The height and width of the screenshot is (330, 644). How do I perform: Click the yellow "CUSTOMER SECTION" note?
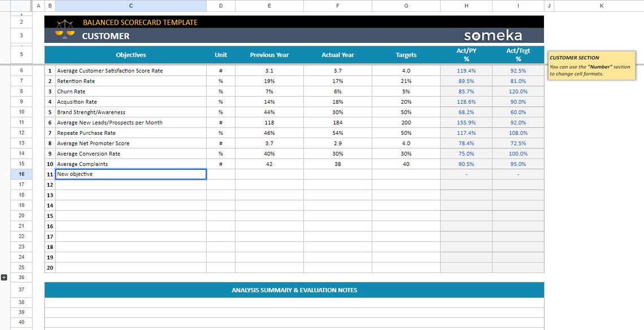tap(591, 65)
